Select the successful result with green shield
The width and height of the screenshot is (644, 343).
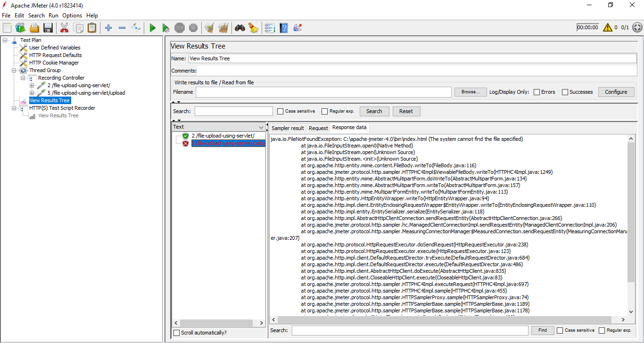coord(218,136)
